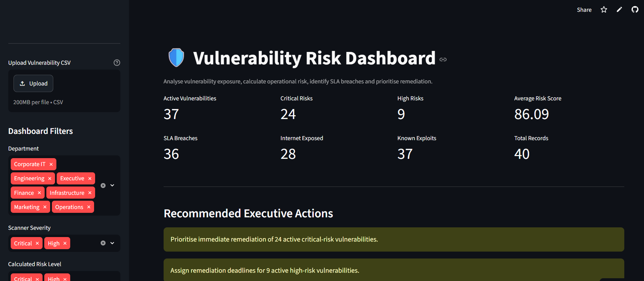Viewport: 644px width, 281px height.
Task: Click the Dashboard Filters heading
Action: (40, 131)
